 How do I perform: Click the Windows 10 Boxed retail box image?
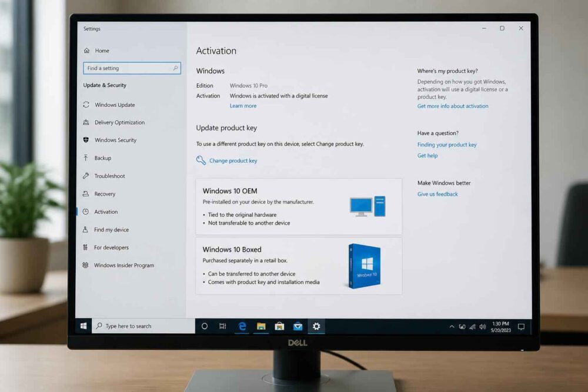tap(364, 266)
